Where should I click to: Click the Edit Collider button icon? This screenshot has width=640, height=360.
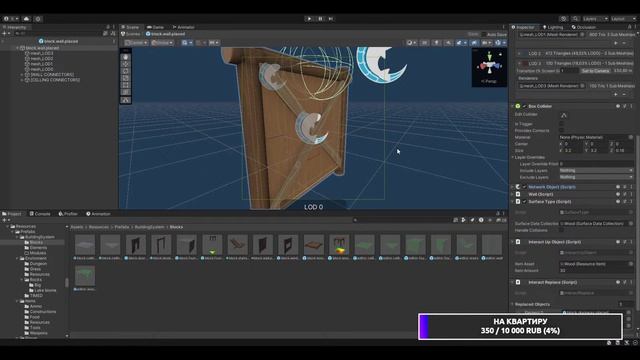[564, 115]
